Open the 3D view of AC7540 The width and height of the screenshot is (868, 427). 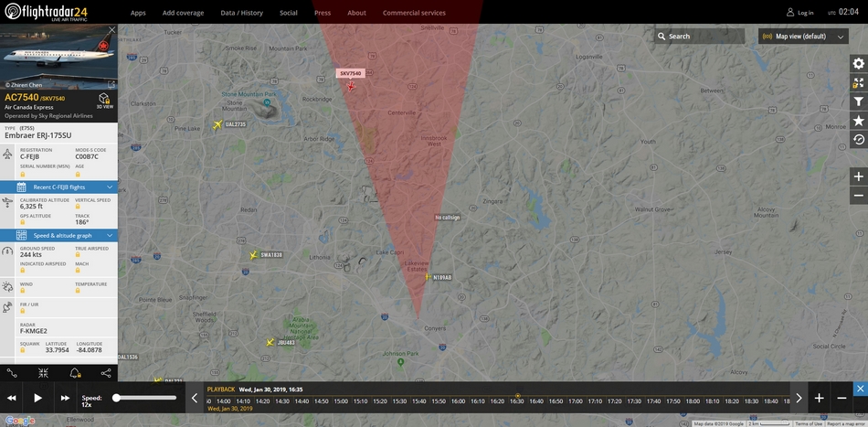pyautogui.click(x=104, y=101)
